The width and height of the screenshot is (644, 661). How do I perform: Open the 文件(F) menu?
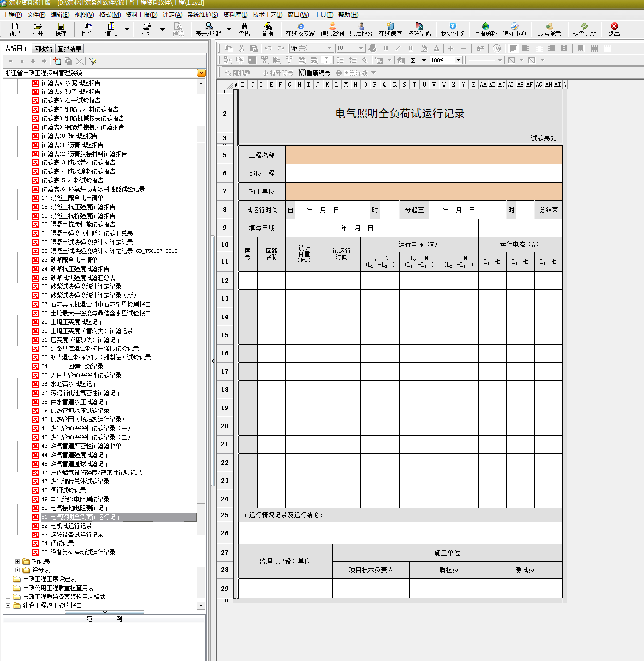(x=36, y=15)
